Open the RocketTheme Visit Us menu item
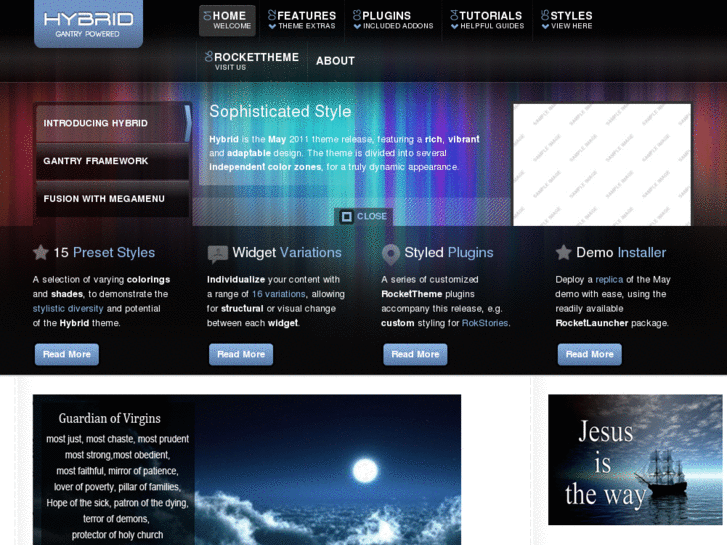This screenshot has height=545, width=727. coord(252,61)
